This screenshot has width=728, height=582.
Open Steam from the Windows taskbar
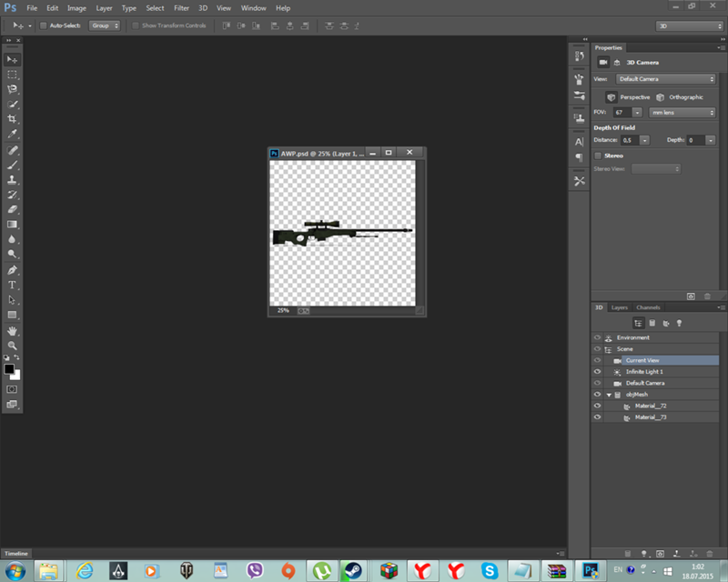click(x=351, y=570)
